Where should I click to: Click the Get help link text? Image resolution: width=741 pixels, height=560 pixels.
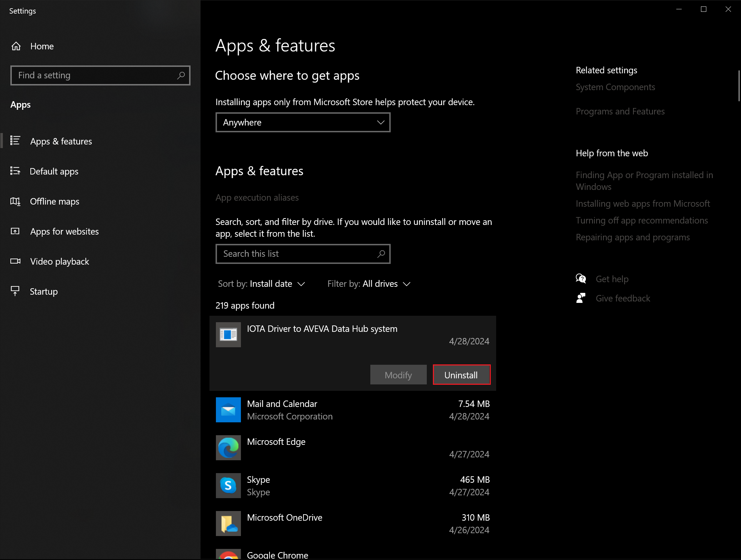612,279
